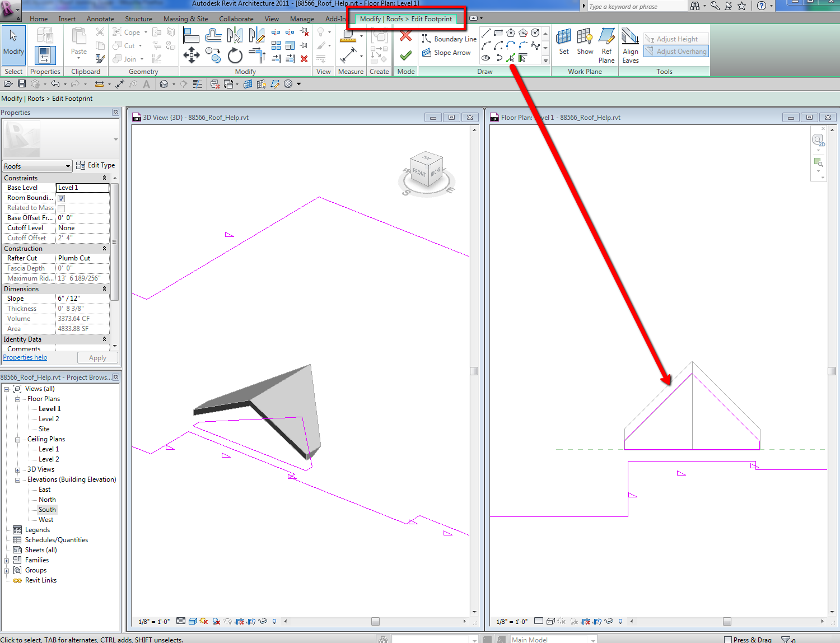Select the Line draw tool
Image resolution: width=840 pixels, height=643 pixels.
(x=486, y=33)
